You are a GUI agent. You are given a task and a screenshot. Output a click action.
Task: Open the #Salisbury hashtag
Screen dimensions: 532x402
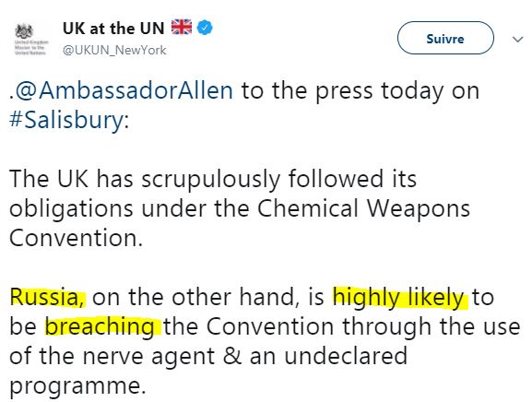click(x=65, y=120)
